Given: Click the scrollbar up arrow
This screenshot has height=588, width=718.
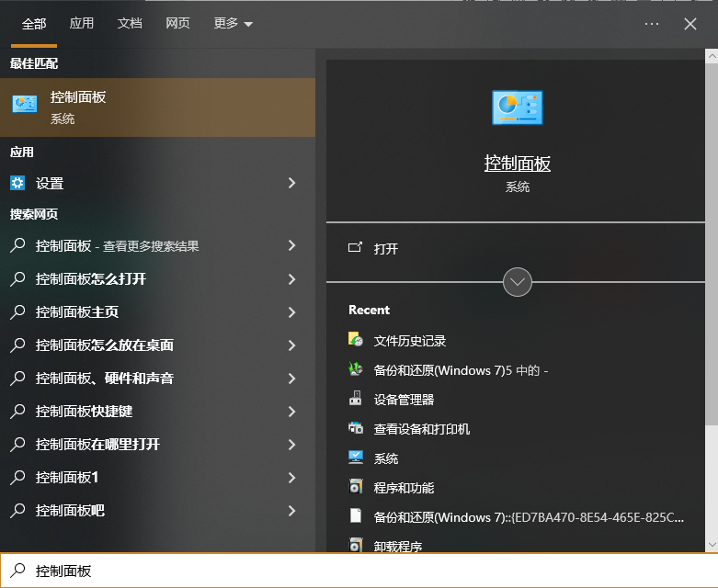Looking at the screenshot, I should click(x=712, y=56).
